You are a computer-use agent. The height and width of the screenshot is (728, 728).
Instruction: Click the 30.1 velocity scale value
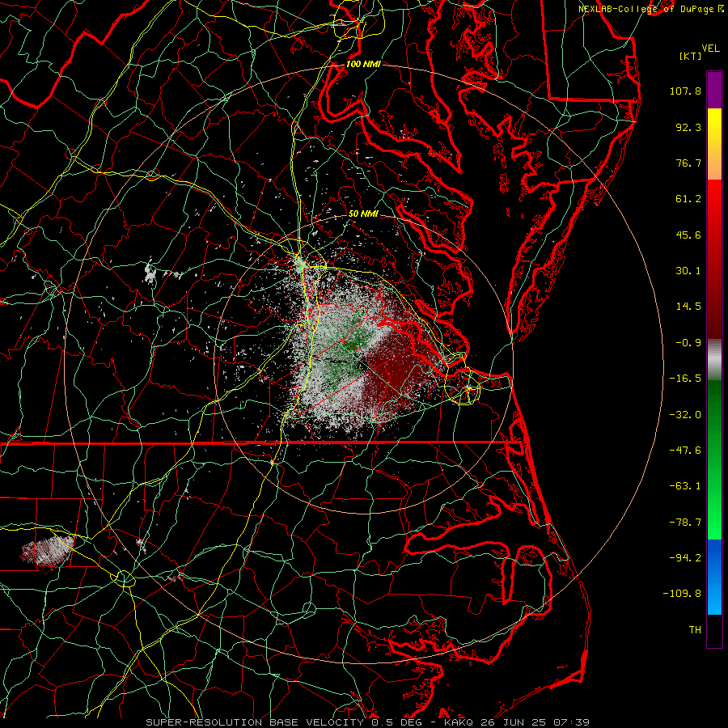click(688, 271)
